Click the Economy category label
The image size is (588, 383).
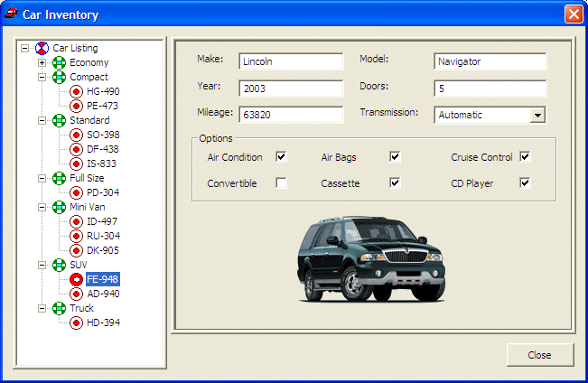pos(89,62)
